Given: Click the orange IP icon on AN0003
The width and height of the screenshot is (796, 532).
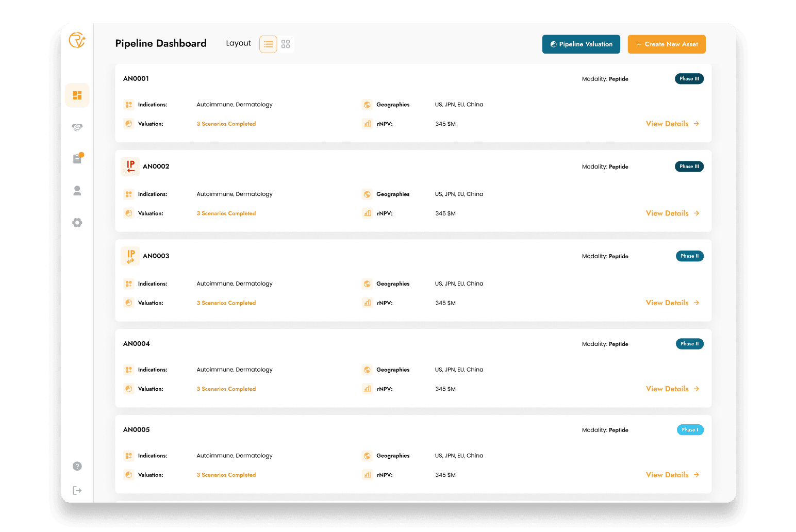Looking at the screenshot, I should coord(130,256).
